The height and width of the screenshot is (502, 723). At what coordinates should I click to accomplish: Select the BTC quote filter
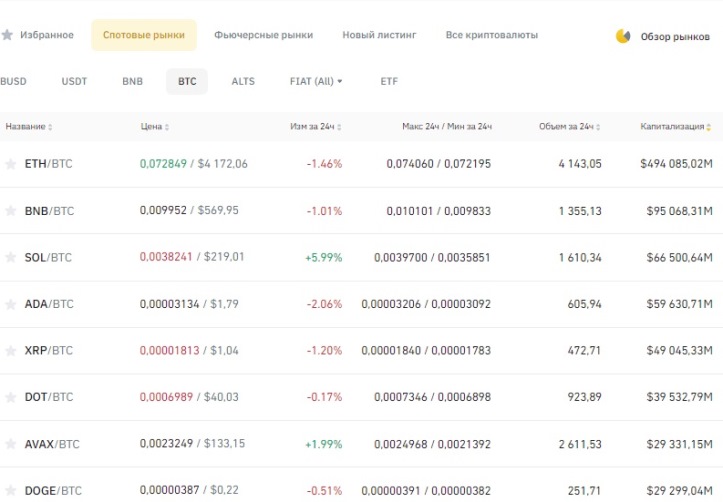(x=187, y=81)
